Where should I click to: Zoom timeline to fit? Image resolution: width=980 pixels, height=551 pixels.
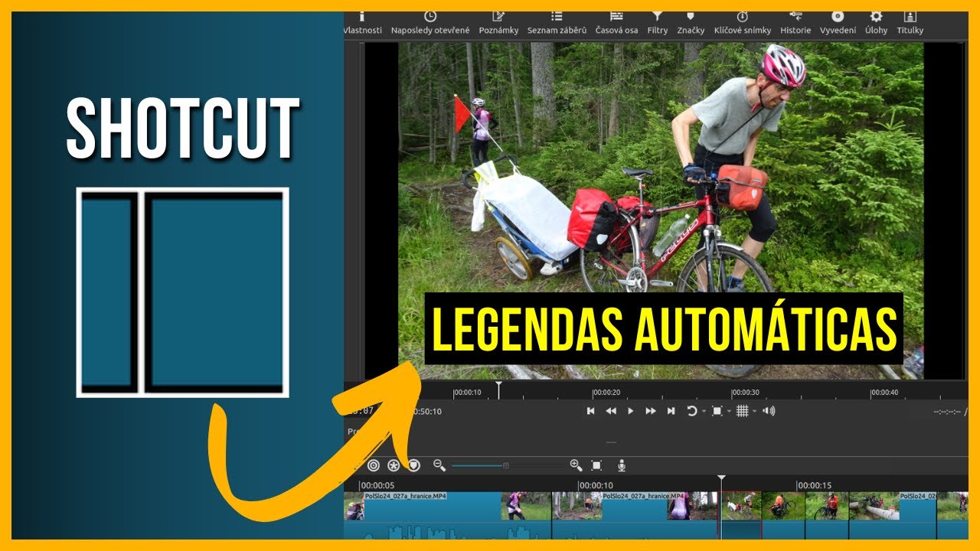point(596,465)
